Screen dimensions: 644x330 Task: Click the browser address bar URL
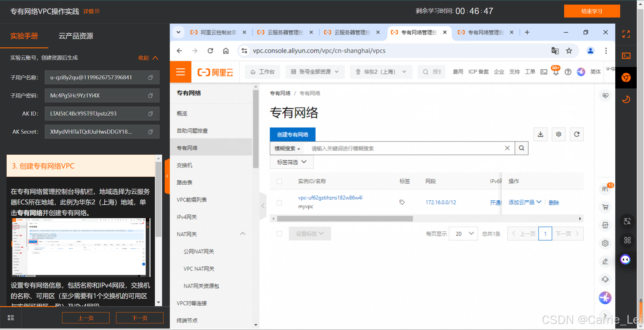tap(319, 51)
